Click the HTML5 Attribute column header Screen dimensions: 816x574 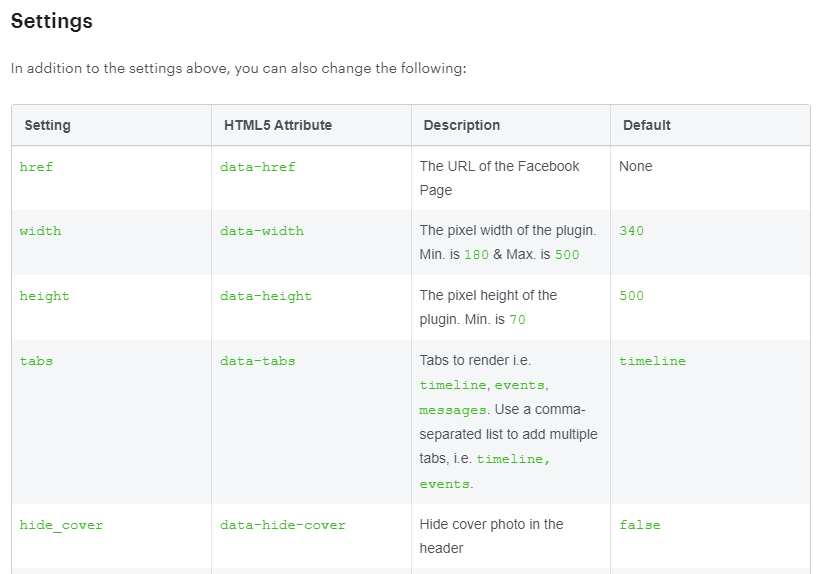pos(278,125)
